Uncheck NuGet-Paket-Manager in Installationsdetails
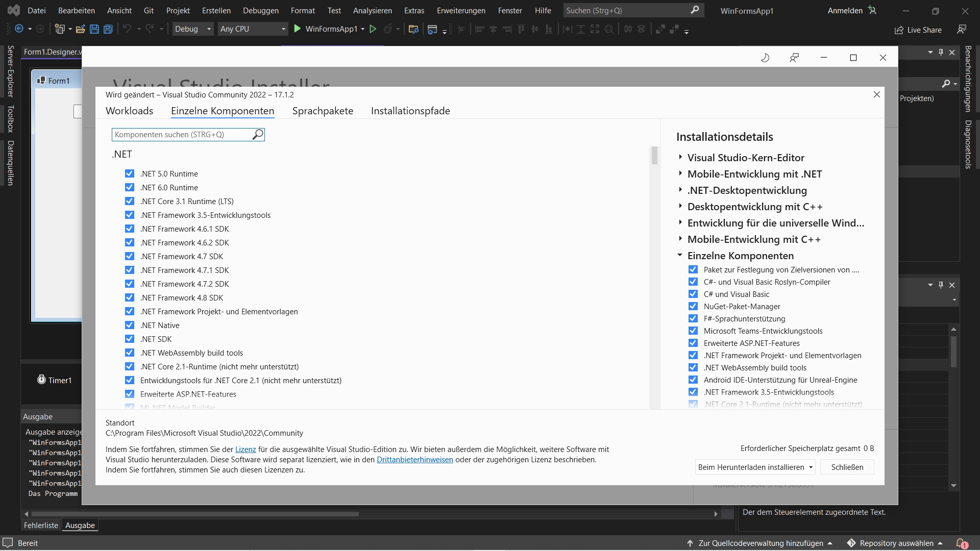 click(x=693, y=306)
